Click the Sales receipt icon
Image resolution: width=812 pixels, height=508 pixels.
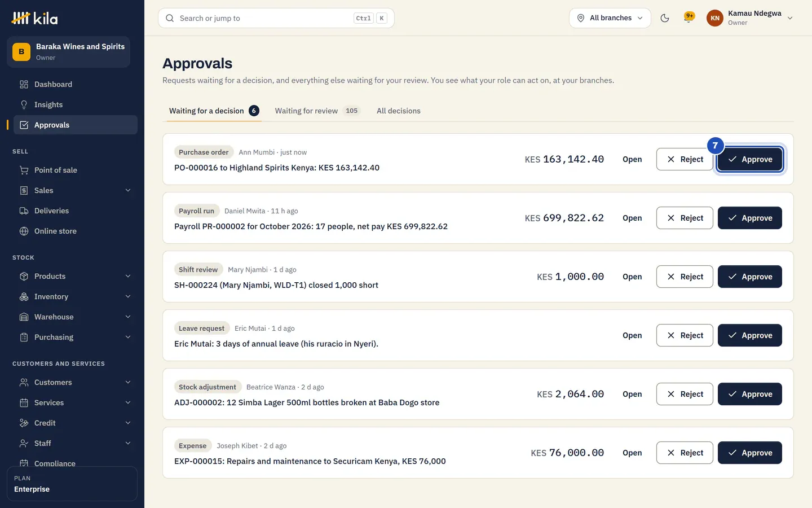coord(24,190)
